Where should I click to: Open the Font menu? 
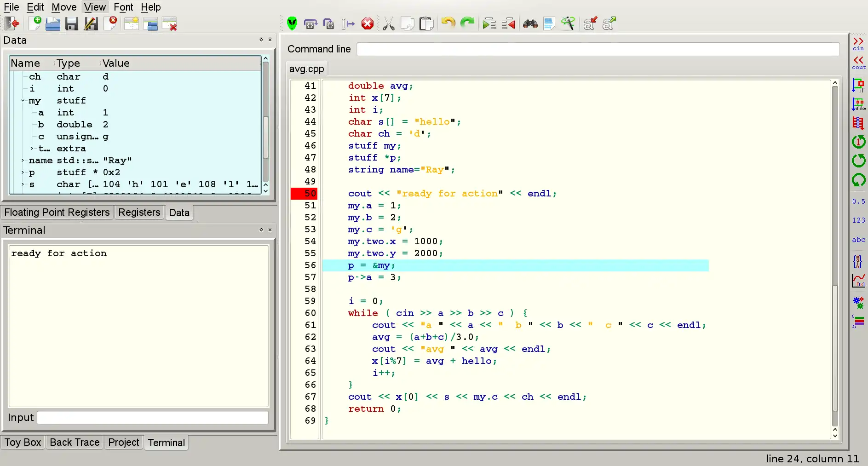pos(123,7)
